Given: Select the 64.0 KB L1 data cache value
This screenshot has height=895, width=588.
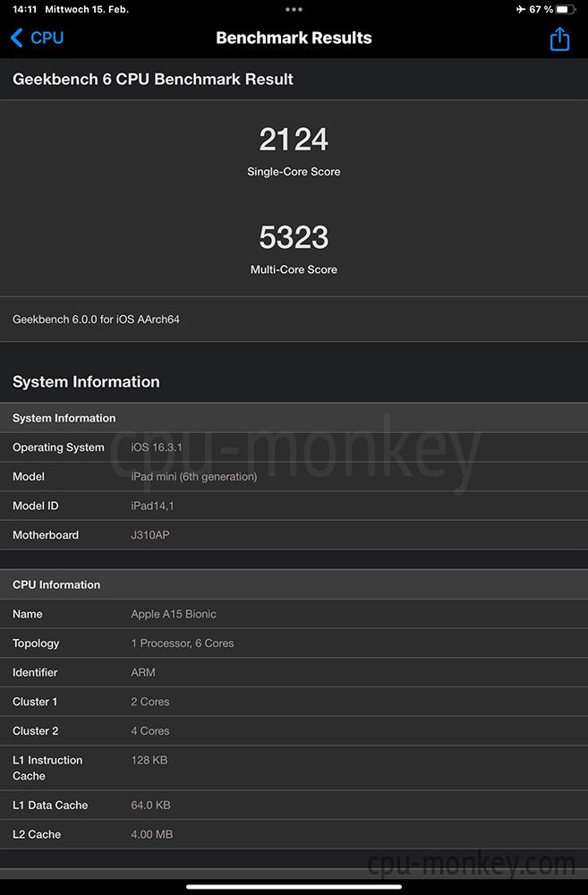Looking at the screenshot, I should [x=150, y=805].
